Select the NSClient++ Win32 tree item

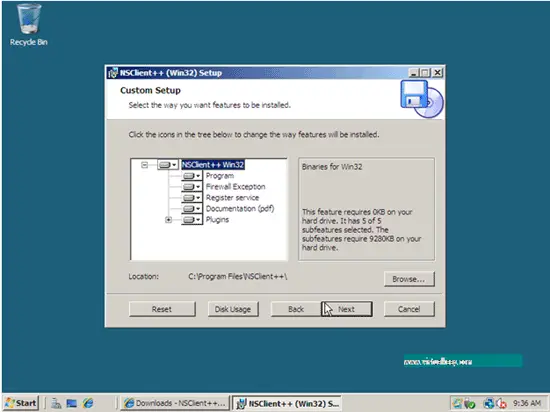pyautogui.click(x=213, y=165)
